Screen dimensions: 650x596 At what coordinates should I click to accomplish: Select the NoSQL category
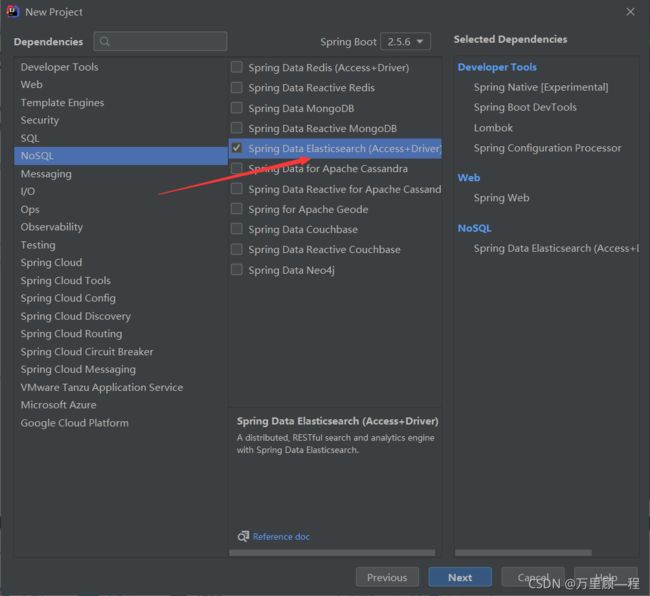pos(121,156)
